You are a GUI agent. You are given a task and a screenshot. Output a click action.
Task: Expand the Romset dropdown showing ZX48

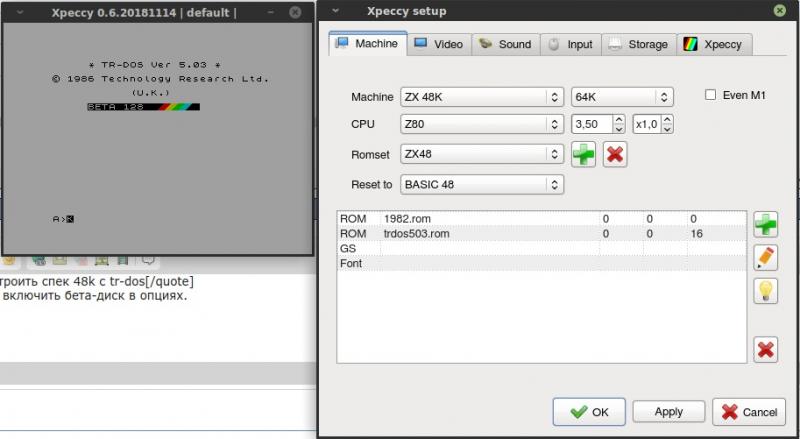point(481,155)
